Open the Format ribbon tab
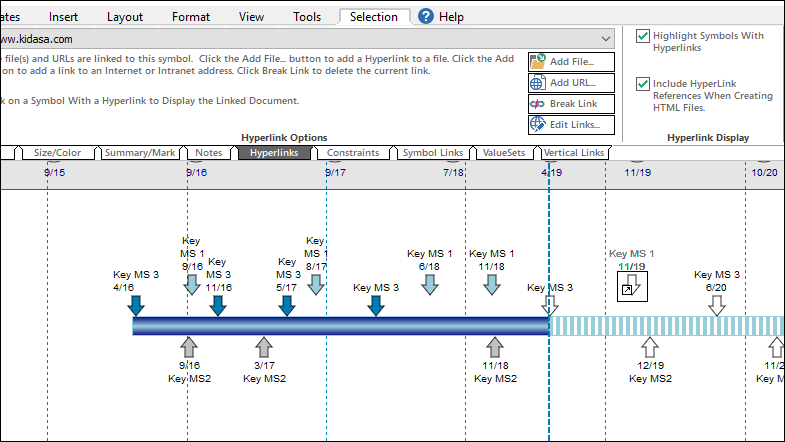 click(190, 17)
